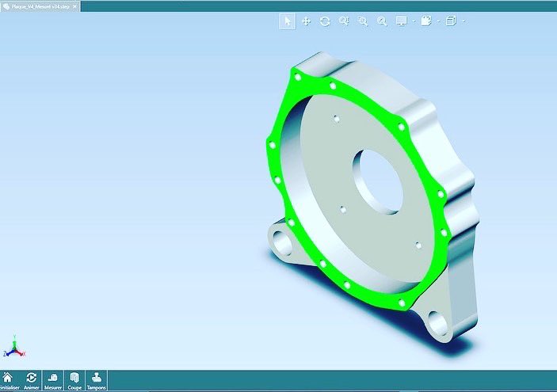Start rotation with the Animer button
Screen dimensions: 557x392
click(31, 381)
